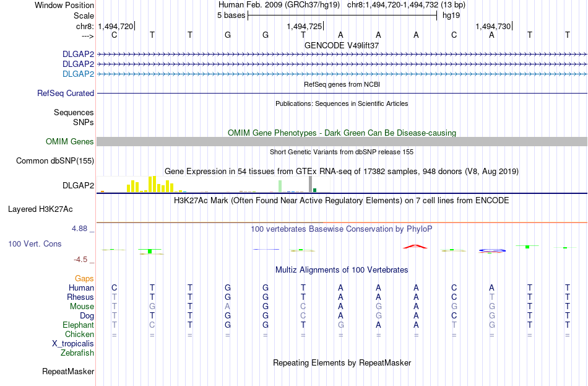Open the GENCODE V49lift37 track title
The height and width of the screenshot is (386, 588).
(x=342, y=45)
